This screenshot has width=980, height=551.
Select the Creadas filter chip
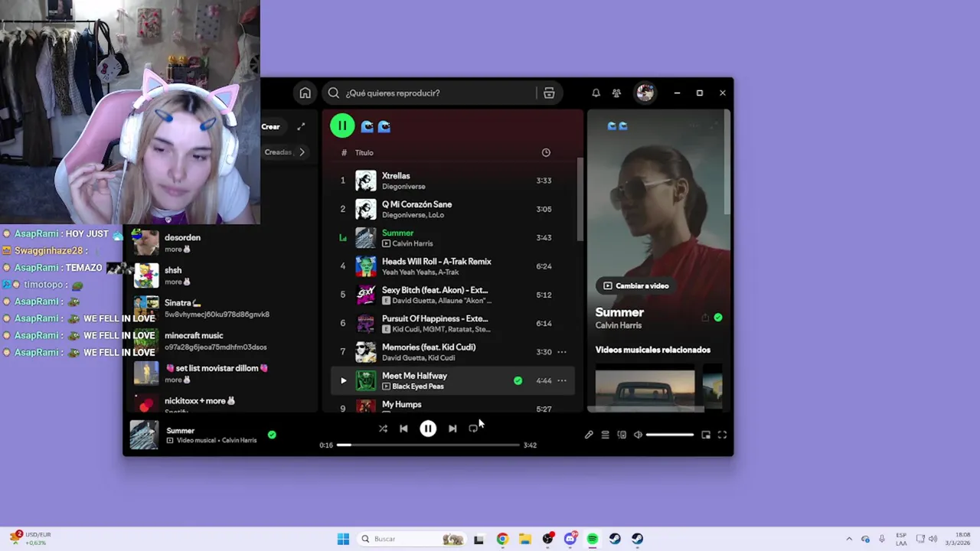(x=277, y=152)
